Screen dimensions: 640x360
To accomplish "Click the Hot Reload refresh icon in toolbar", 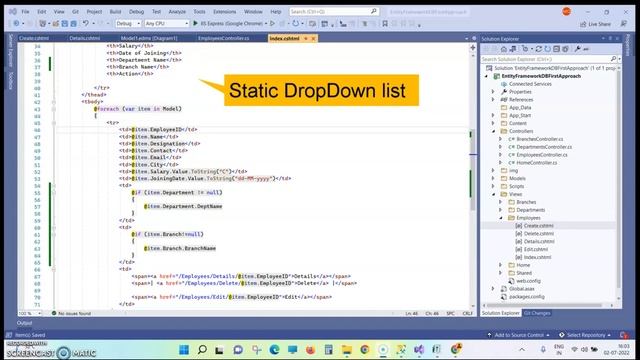I will click(296, 24).
